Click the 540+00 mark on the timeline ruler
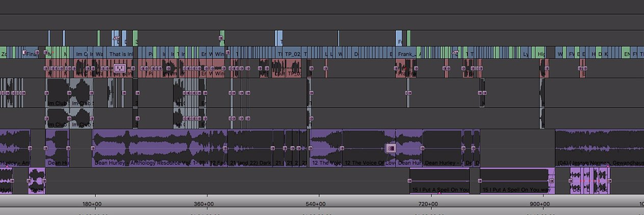 [x=316, y=204]
